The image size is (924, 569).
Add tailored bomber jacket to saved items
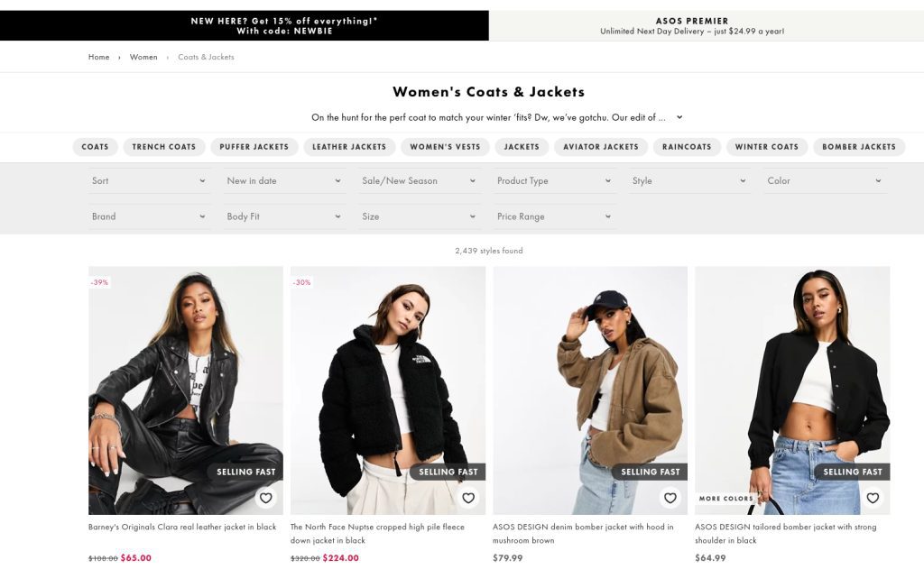(x=873, y=498)
